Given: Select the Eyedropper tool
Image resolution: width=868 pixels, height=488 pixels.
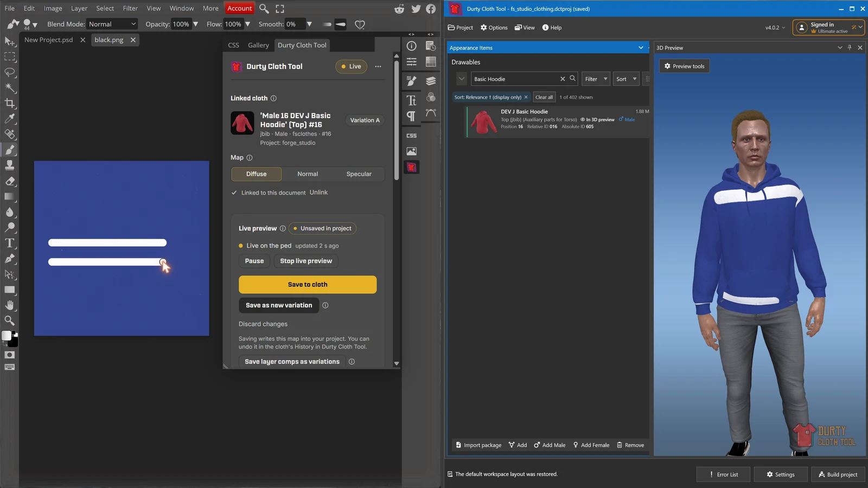Looking at the screenshot, I should coord(10,118).
